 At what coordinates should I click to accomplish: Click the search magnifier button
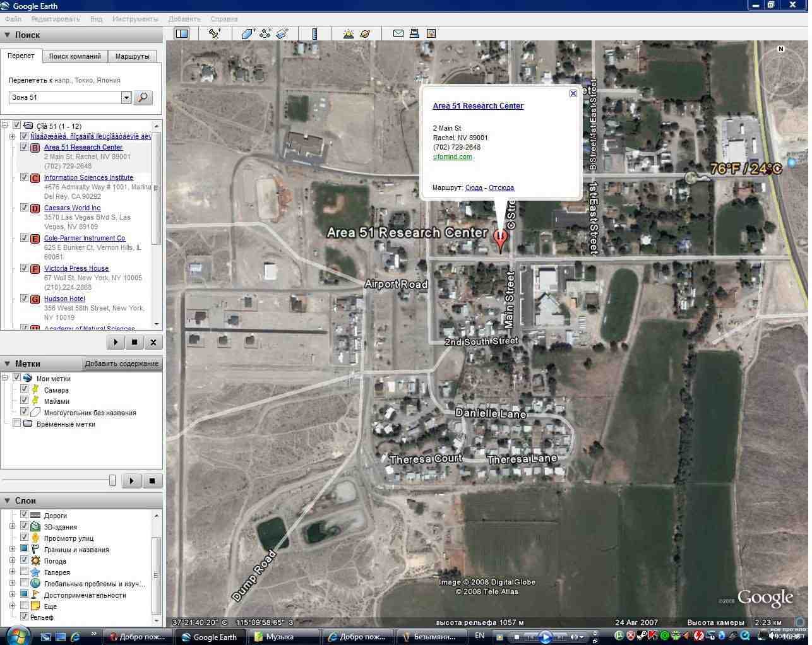[x=143, y=97]
